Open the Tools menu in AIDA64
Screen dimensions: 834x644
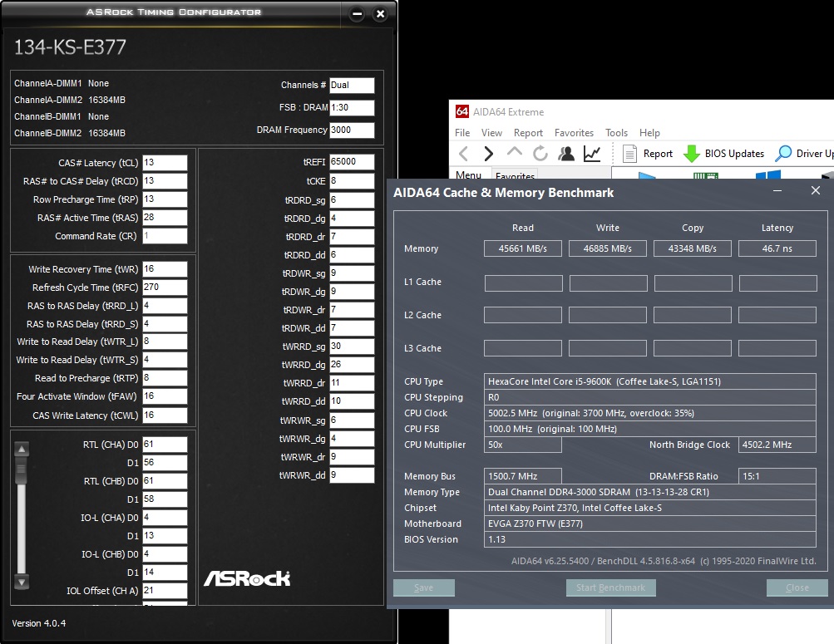(616, 133)
